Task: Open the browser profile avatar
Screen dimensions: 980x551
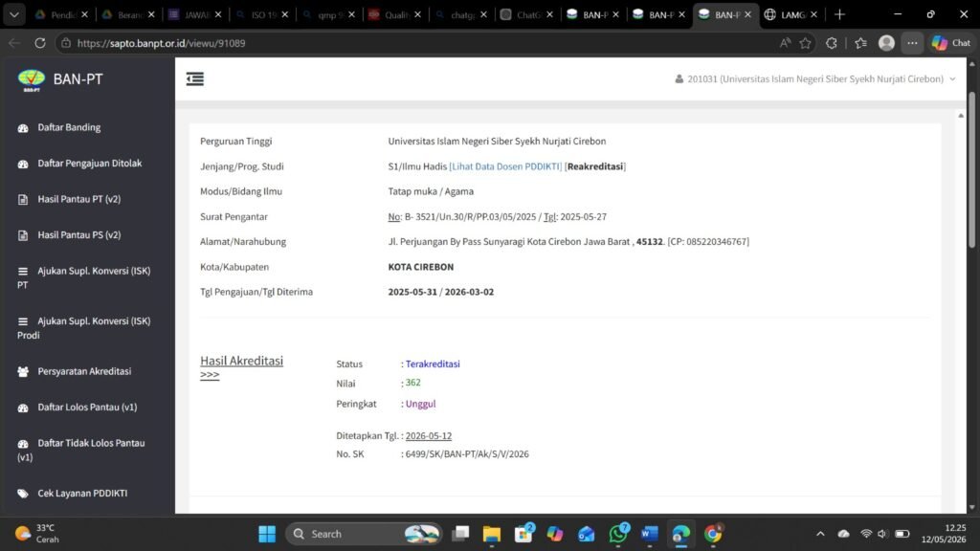Action: tap(886, 43)
